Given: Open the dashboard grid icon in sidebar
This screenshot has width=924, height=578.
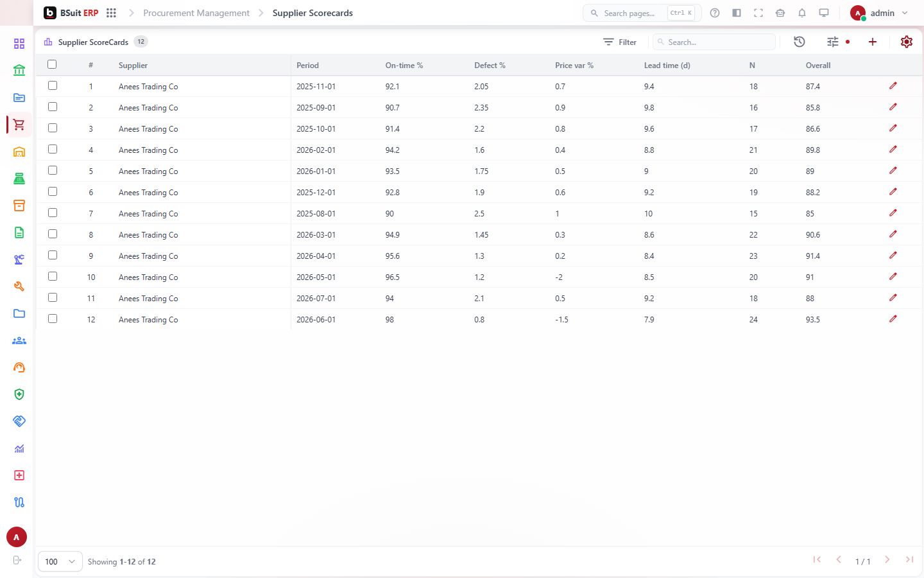Looking at the screenshot, I should point(19,44).
